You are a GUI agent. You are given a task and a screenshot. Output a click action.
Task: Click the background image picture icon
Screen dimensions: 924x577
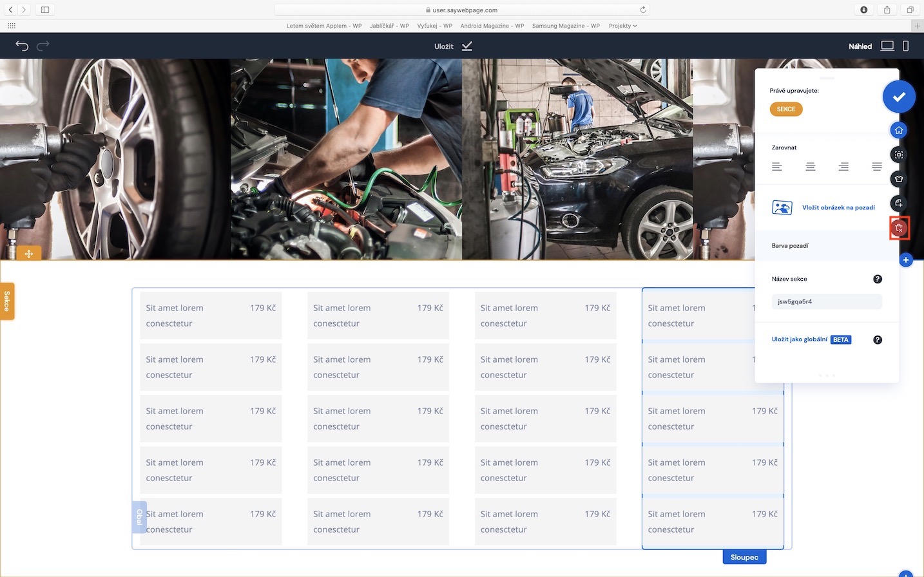tap(782, 207)
